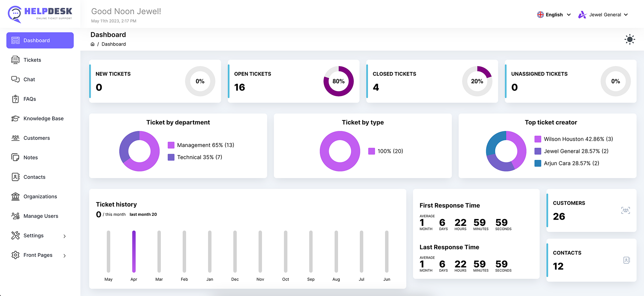The height and width of the screenshot is (296, 644).
Task: Click the Customers card icon
Action: pyautogui.click(x=626, y=210)
